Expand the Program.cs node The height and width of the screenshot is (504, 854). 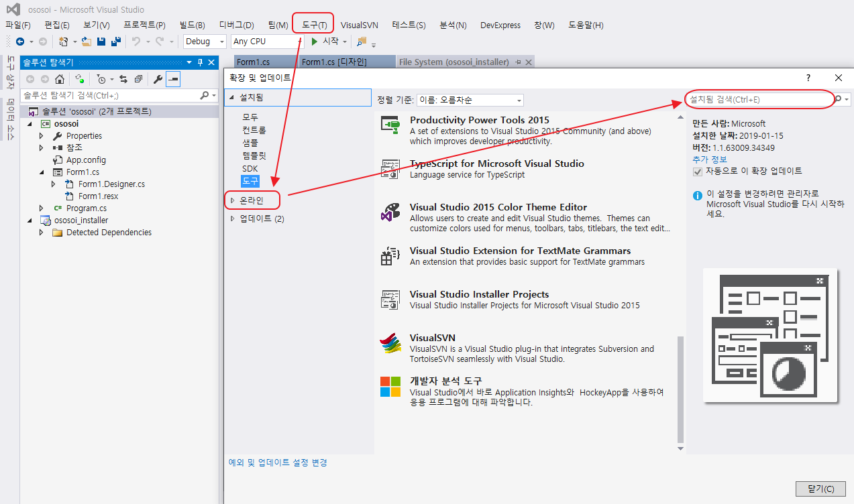click(x=42, y=208)
